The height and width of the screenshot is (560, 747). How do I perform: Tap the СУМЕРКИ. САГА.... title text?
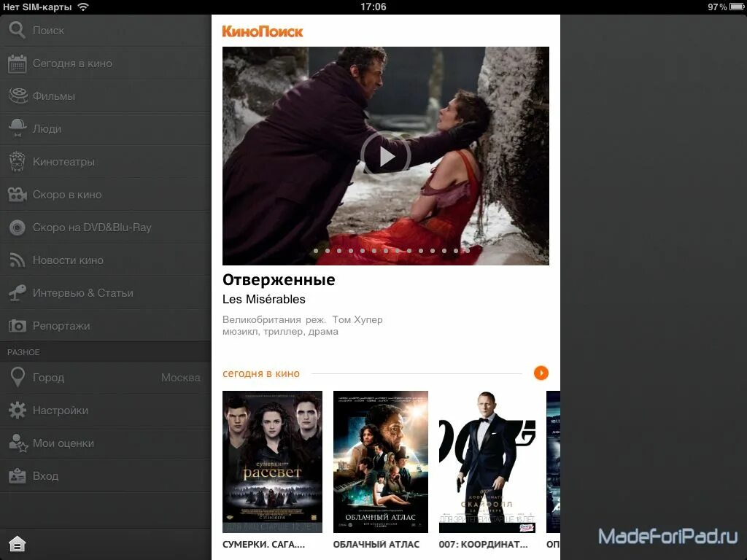point(263,544)
